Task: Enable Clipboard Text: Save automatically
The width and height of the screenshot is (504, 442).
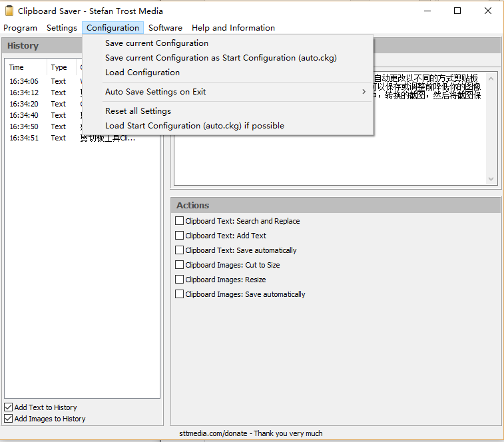Action: pos(180,250)
